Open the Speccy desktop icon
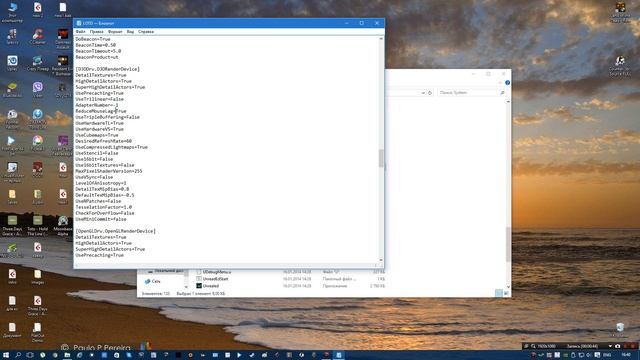 point(12,36)
